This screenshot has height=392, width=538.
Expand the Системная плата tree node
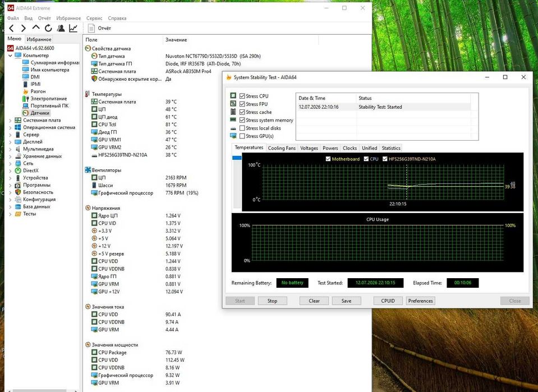(x=10, y=121)
